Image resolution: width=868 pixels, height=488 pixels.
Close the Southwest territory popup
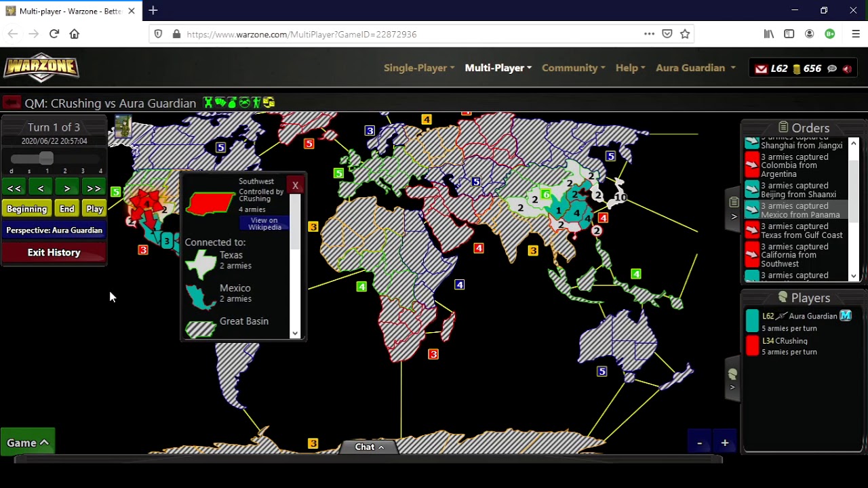pyautogui.click(x=295, y=185)
